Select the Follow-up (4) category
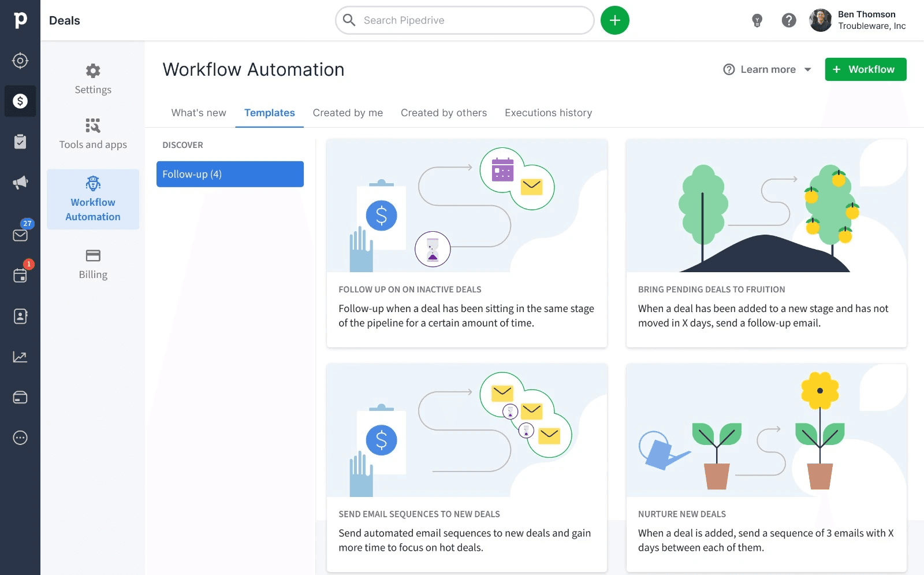Screen dimensions: 924x575 click(x=230, y=174)
